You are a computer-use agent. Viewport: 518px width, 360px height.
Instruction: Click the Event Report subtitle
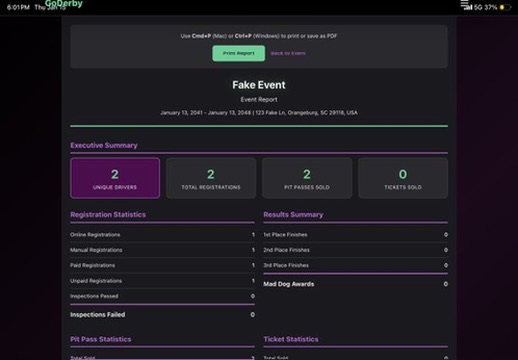tap(259, 99)
